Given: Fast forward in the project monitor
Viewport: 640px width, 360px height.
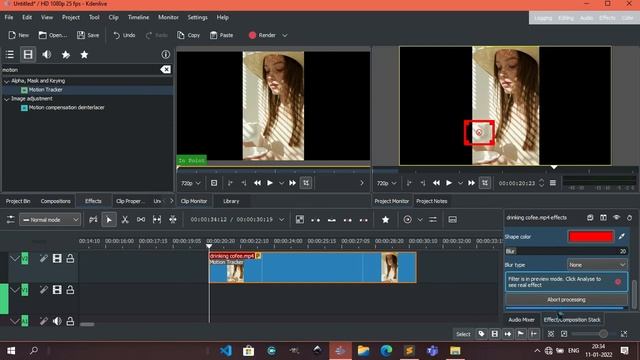Looking at the screenshot, I should click(471, 183).
